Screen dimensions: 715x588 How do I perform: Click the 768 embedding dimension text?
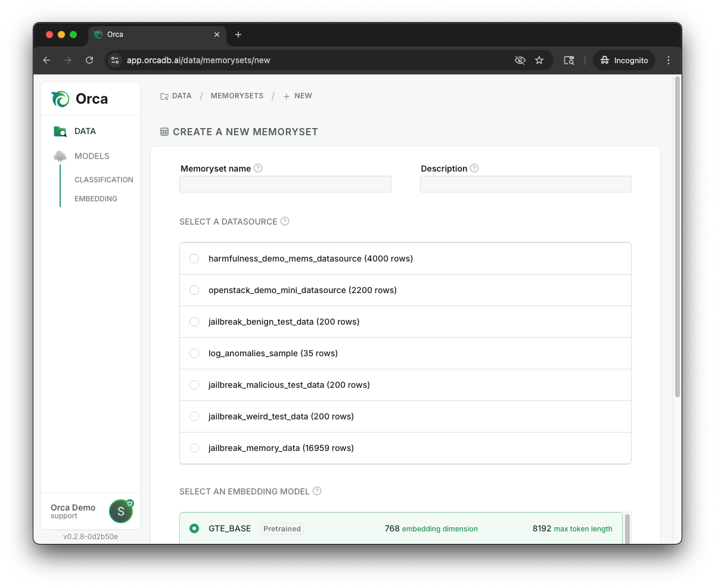point(431,528)
